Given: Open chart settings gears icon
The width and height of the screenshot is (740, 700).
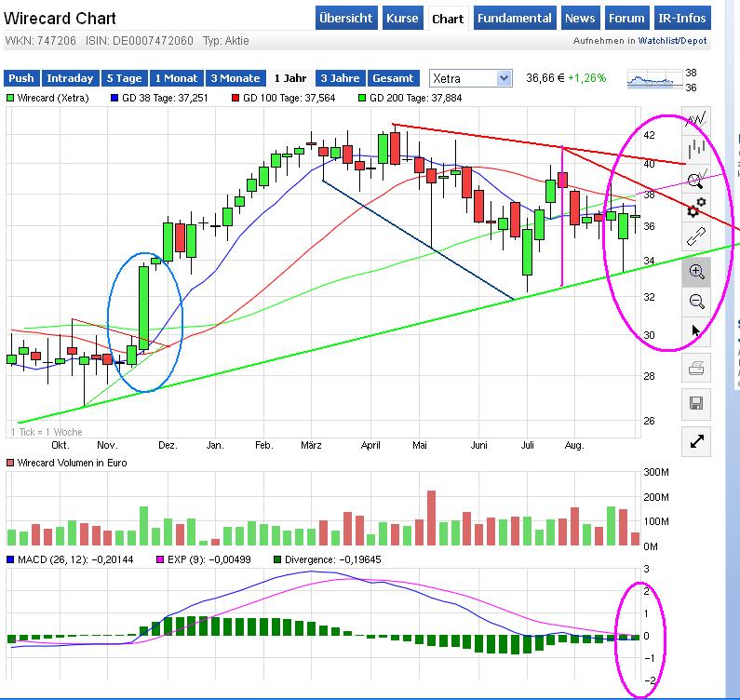Looking at the screenshot, I should (696, 208).
